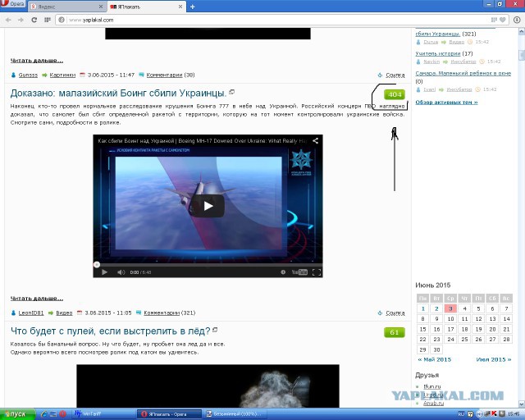
Task: Click the green 404 rating badge
Action: (395, 95)
